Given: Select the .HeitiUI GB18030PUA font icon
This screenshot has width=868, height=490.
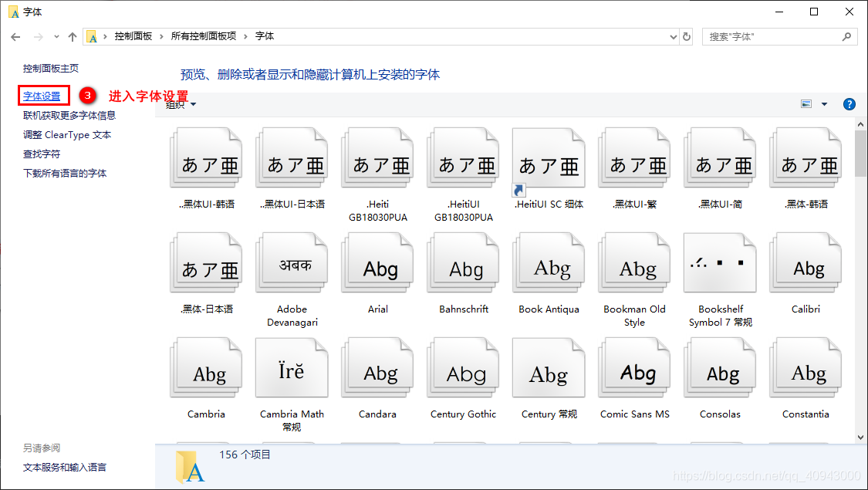Looking at the screenshot, I should point(464,158).
